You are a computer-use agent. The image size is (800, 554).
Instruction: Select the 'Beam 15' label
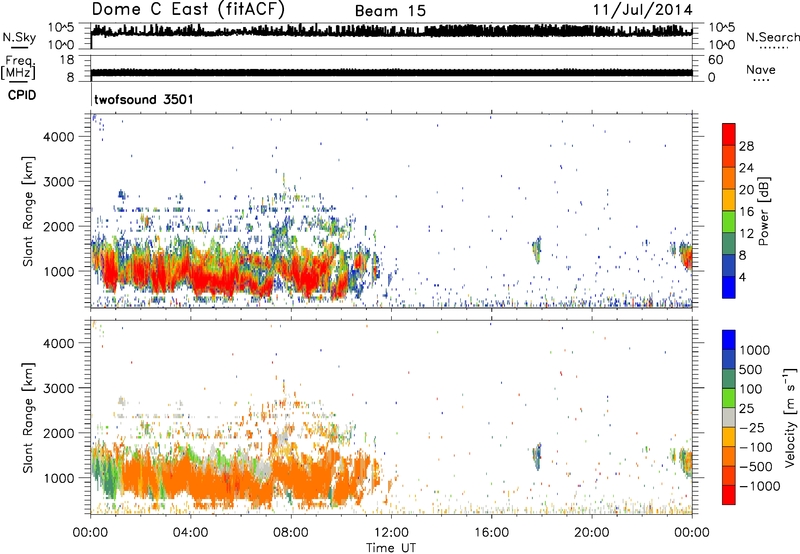[390, 11]
